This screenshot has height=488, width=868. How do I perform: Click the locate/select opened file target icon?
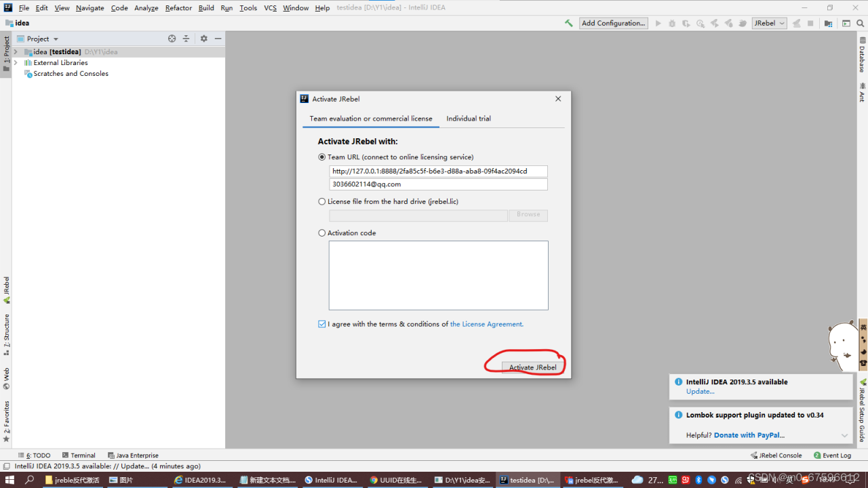[172, 39]
